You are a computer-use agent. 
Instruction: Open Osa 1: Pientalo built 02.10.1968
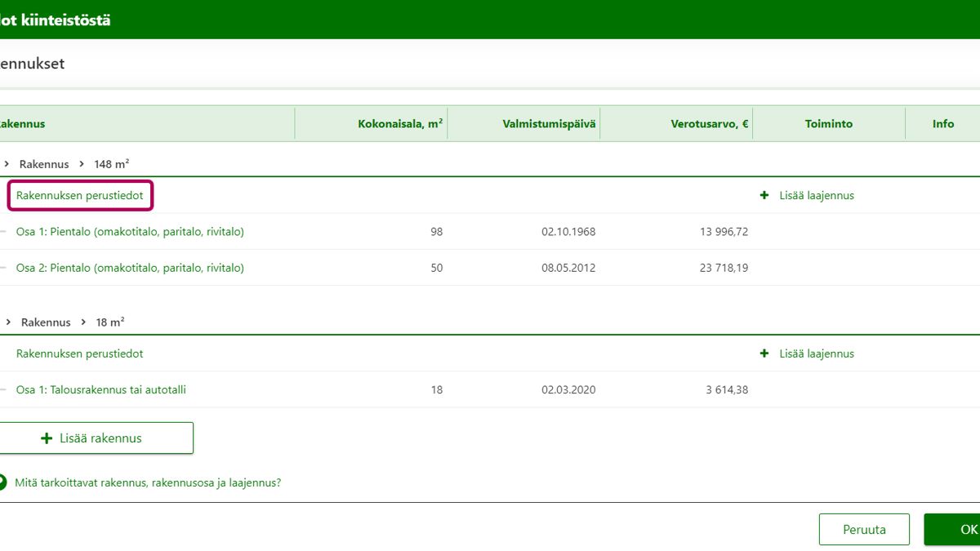point(130,232)
